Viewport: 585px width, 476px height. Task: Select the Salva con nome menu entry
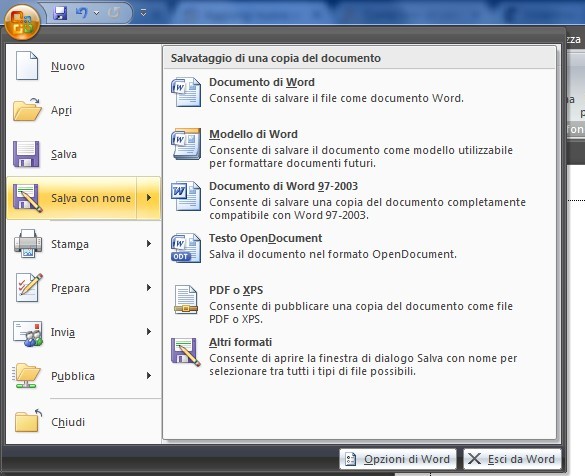[x=72, y=198]
